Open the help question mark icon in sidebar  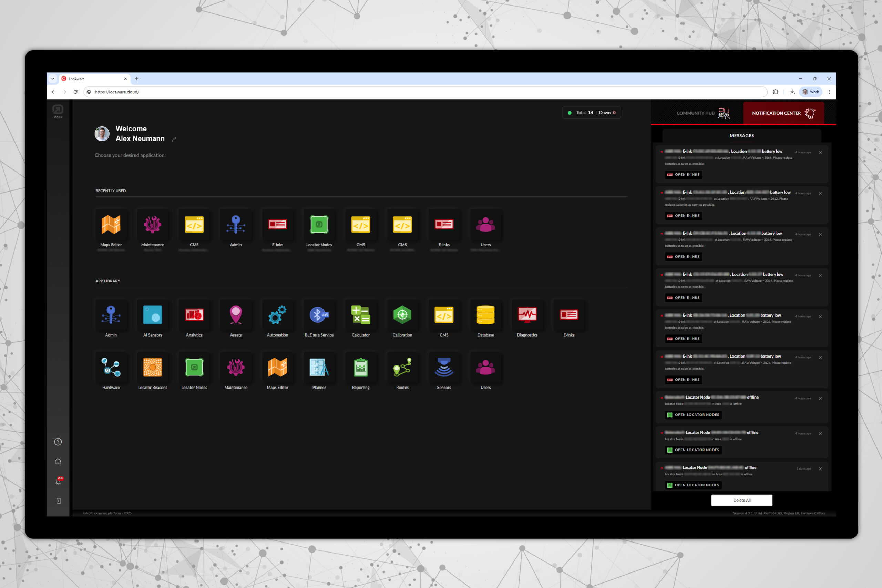click(58, 442)
